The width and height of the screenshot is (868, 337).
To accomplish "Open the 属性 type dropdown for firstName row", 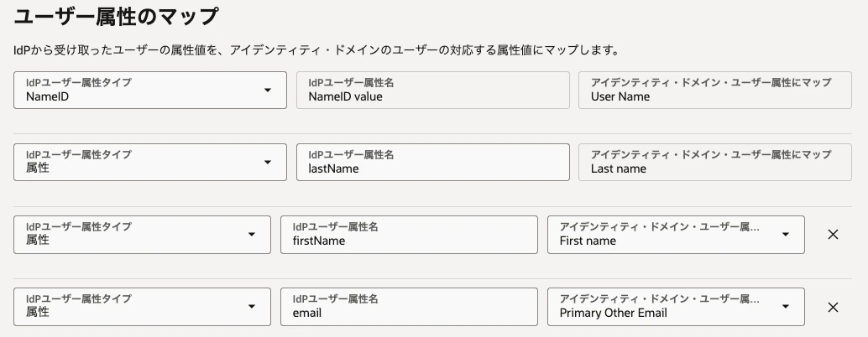I will point(142,235).
